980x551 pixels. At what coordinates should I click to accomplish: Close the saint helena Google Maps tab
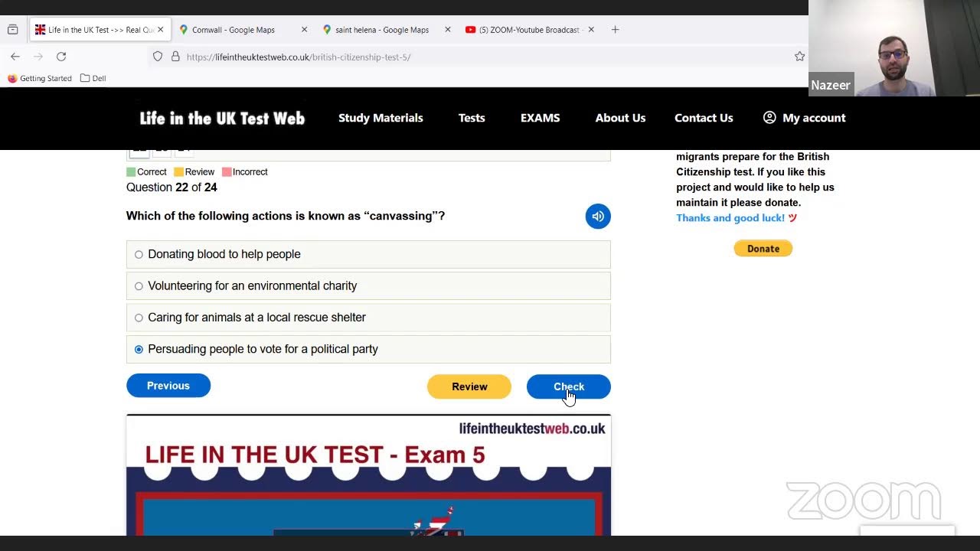(x=448, y=30)
